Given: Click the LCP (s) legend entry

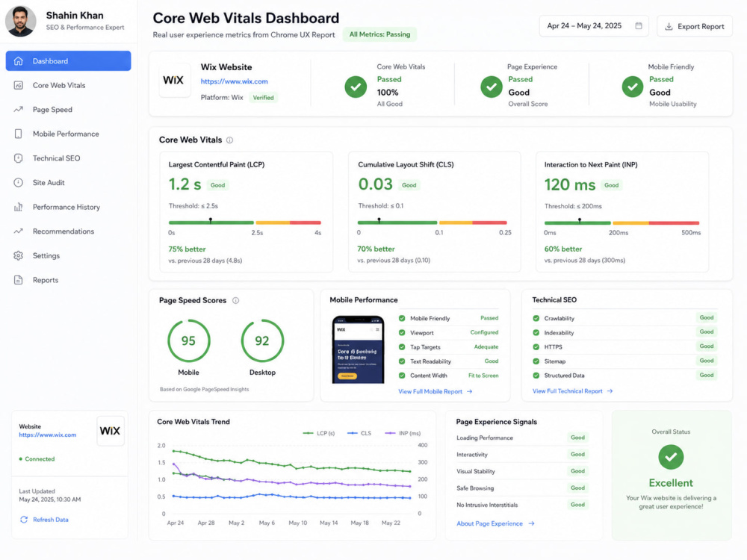Looking at the screenshot, I should tap(319, 433).
